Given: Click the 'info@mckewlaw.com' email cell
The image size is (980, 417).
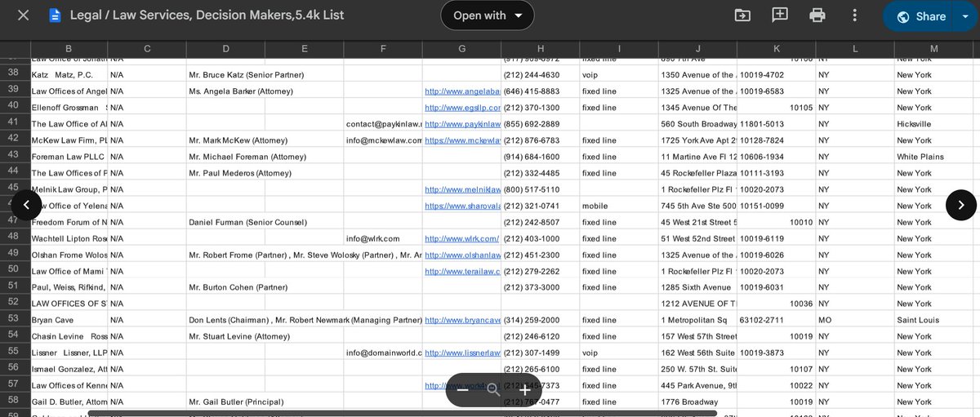Looking at the screenshot, I should tap(383, 140).
